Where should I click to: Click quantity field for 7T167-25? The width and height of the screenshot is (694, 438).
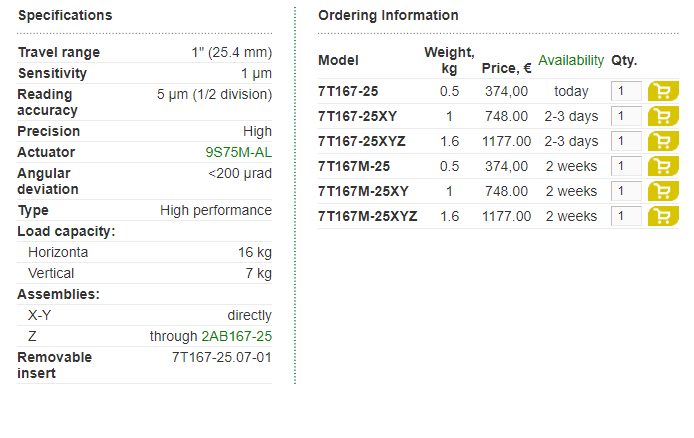pos(626,91)
